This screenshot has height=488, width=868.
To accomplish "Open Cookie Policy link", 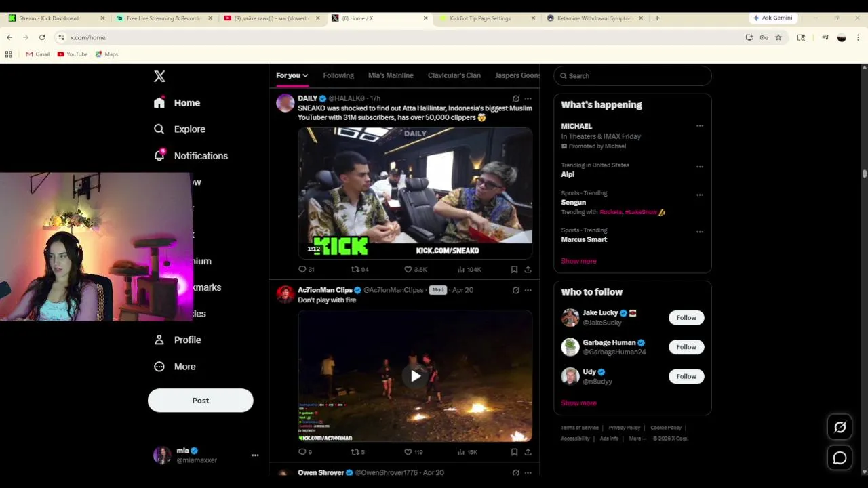I will [666, 428].
